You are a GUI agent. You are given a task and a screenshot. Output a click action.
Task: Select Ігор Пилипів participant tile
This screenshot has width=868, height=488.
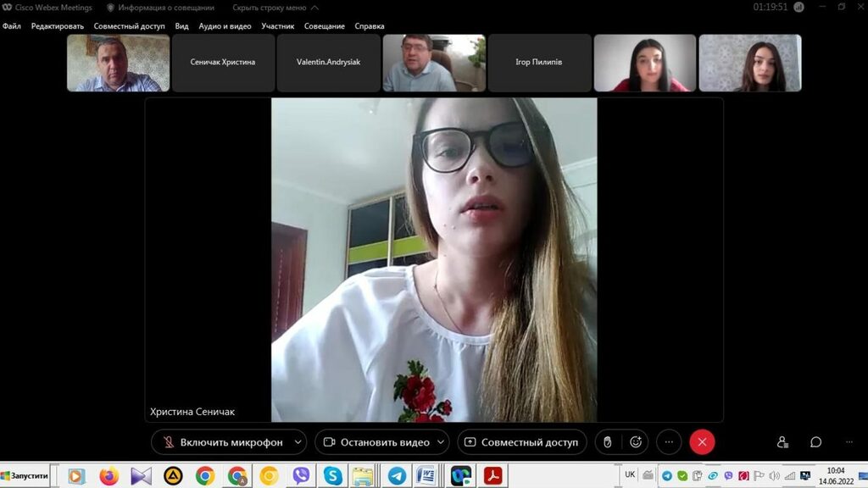tap(539, 63)
